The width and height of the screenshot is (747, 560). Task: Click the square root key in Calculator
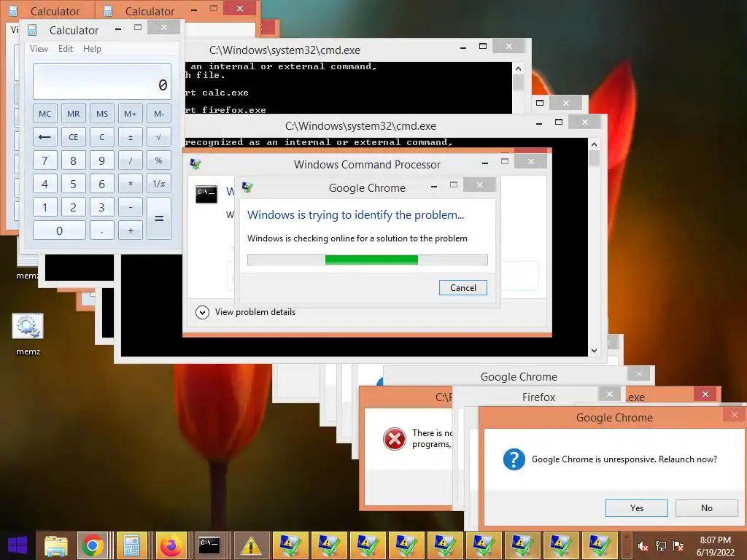[x=158, y=137]
